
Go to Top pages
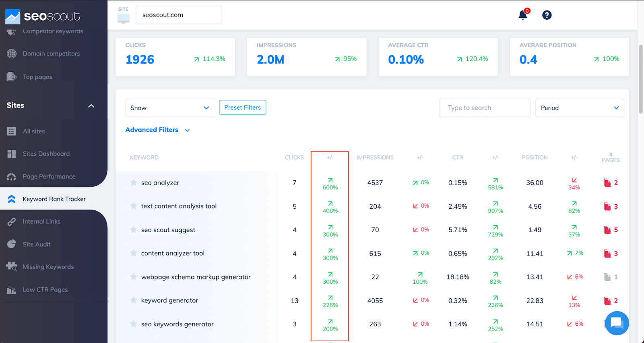click(x=37, y=77)
